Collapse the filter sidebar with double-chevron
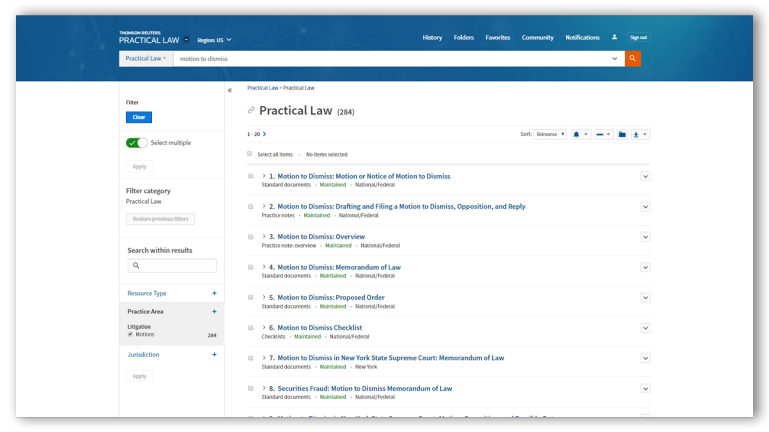The width and height of the screenshot is (769, 432). click(x=230, y=91)
